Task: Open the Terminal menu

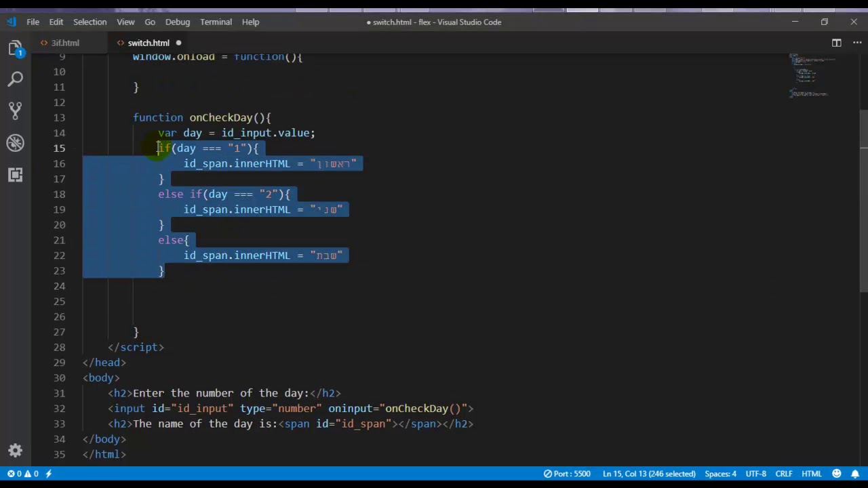Action: click(x=216, y=22)
